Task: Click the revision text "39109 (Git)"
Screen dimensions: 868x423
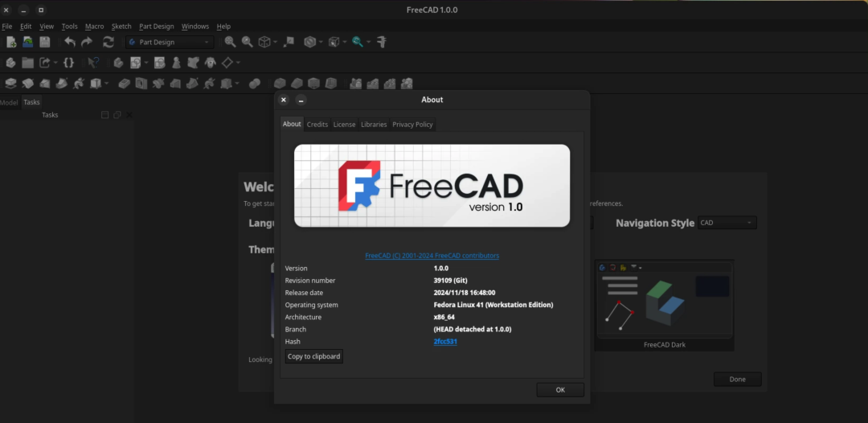Action: (x=451, y=280)
